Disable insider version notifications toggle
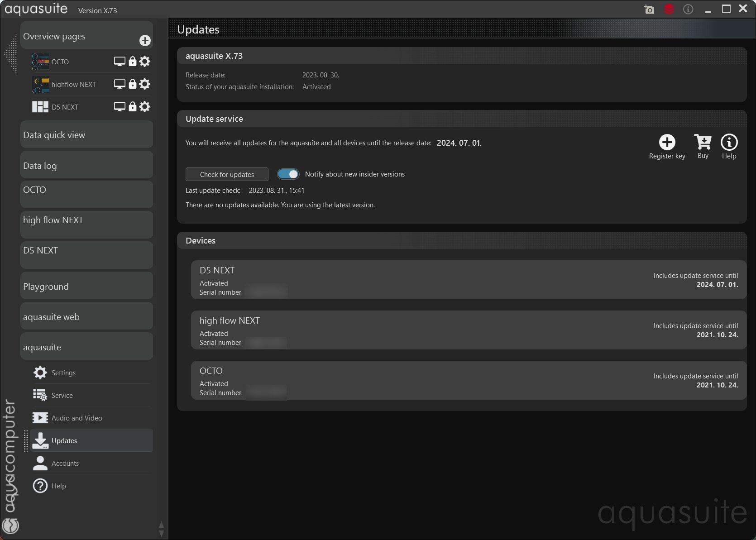756x540 pixels. pos(288,174)
